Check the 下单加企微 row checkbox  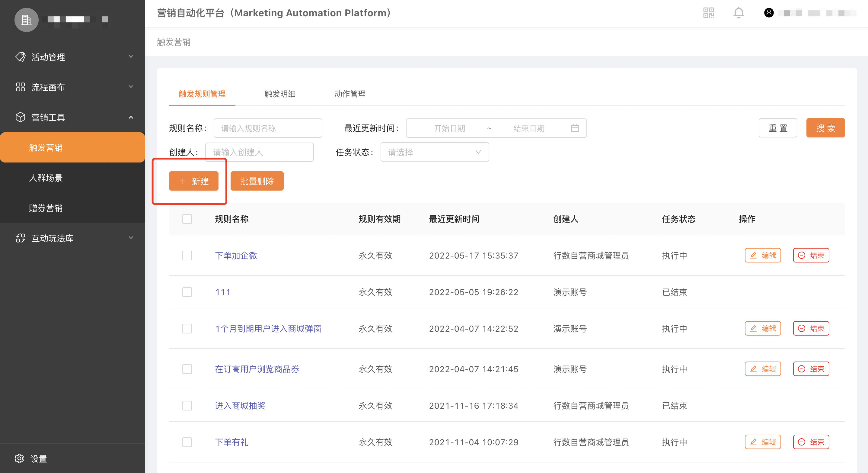[187, 255]
